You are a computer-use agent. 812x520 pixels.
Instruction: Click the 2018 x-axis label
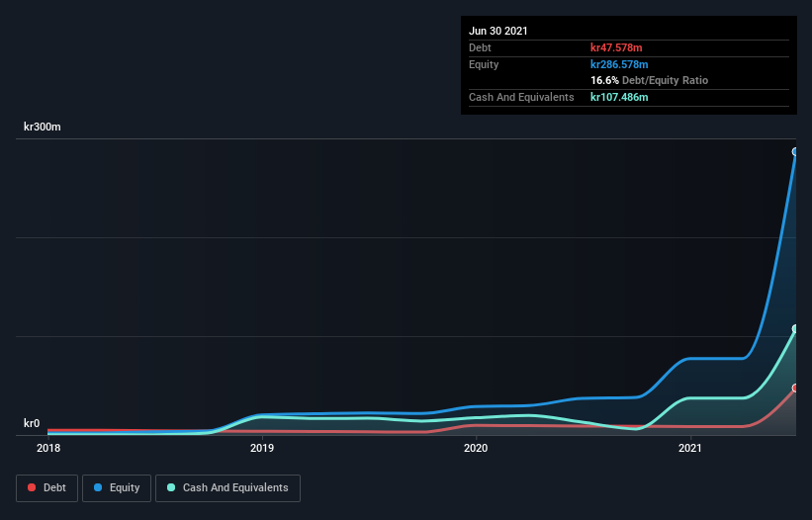[48, 448]
